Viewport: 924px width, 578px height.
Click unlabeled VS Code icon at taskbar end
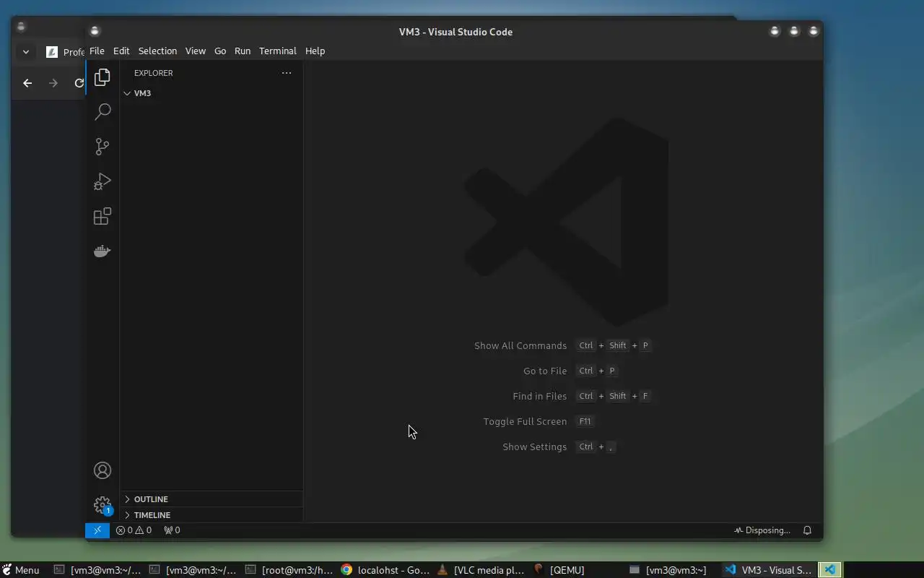(830, 570)
